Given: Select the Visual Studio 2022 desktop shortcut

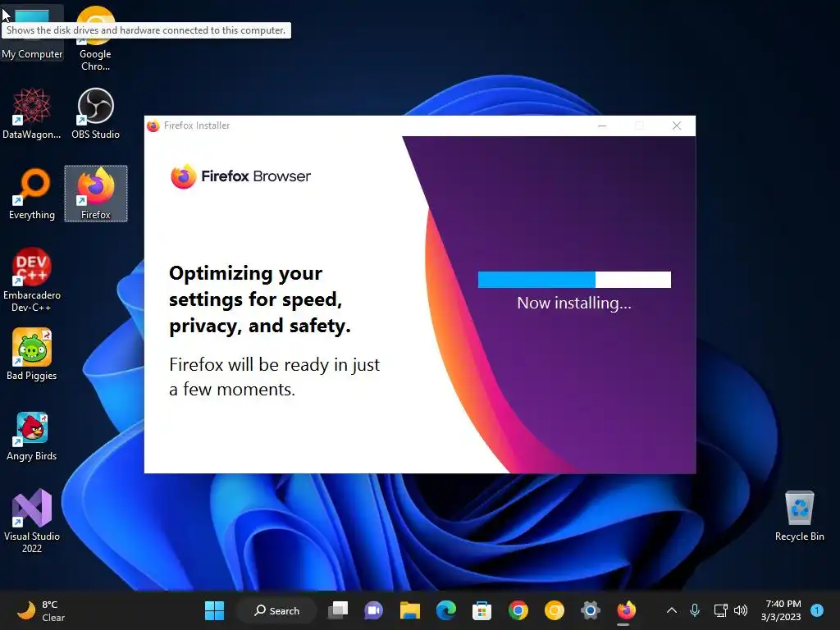Looking at the screenshot, I should point(32,521).
